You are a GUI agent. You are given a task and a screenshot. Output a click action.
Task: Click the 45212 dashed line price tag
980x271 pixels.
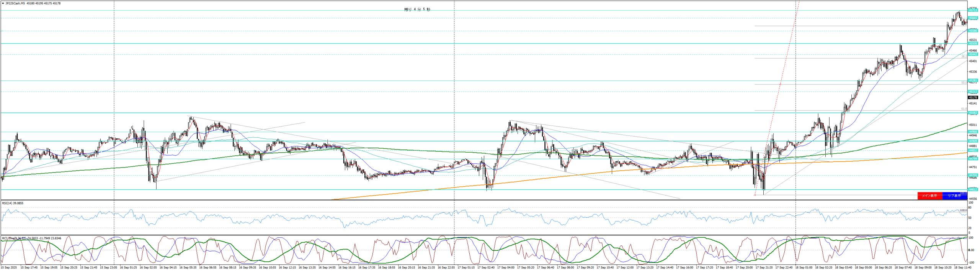973,92
